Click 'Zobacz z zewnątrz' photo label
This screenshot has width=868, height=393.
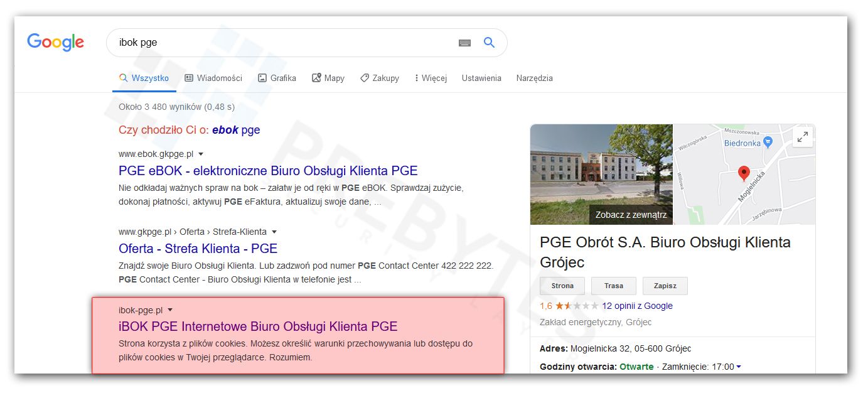point(631,215)
